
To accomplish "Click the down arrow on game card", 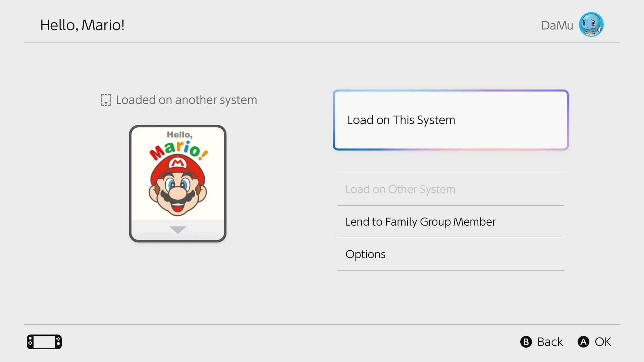I will click(x=178, y=230).
